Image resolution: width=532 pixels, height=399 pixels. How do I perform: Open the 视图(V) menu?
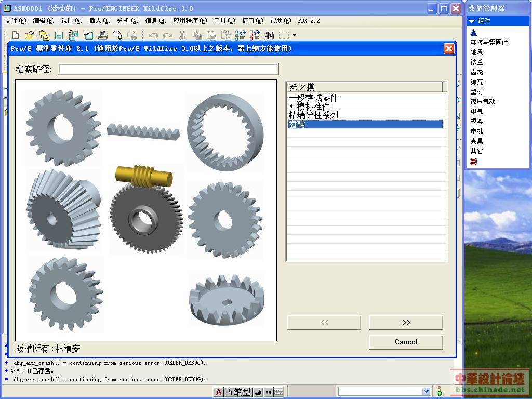(x=72, y=21)
